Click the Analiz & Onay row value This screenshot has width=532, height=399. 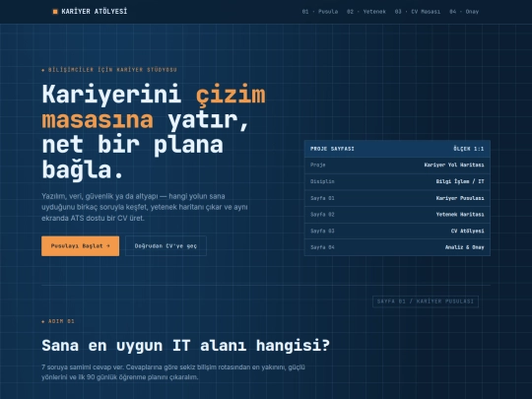pyautogui.click(x=464, y=247)
